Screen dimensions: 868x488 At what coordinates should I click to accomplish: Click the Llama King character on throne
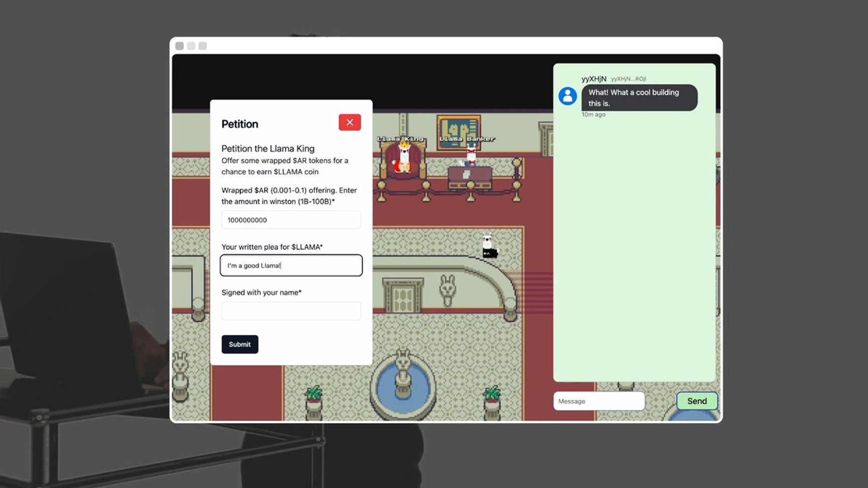coord(403,157)
